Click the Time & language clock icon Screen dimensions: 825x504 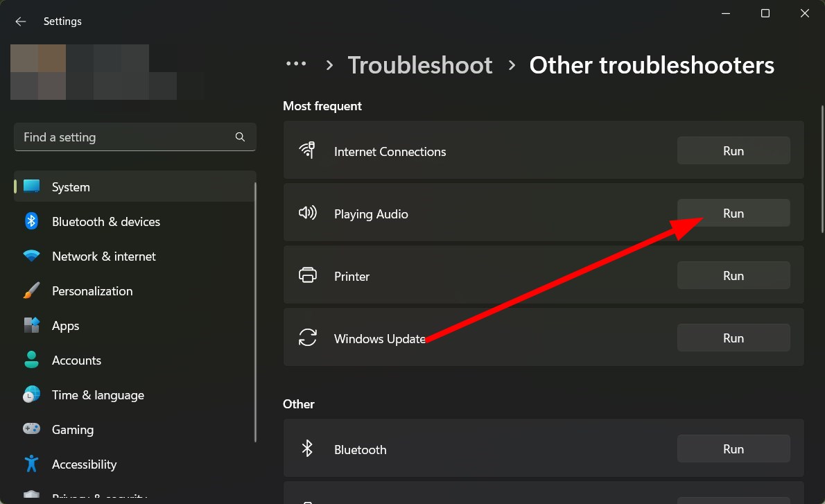coord(31,395)
